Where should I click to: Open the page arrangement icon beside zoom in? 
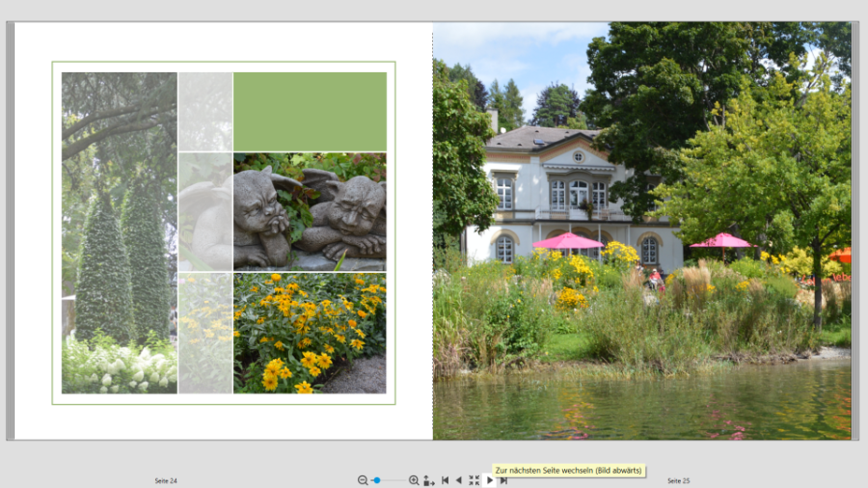click(428, 480)
